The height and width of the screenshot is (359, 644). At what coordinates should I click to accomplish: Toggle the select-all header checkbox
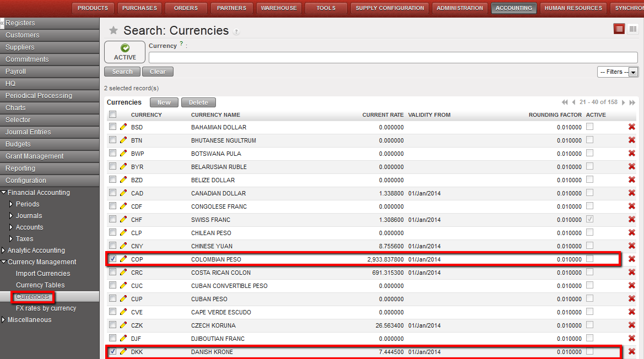(113, 115)
